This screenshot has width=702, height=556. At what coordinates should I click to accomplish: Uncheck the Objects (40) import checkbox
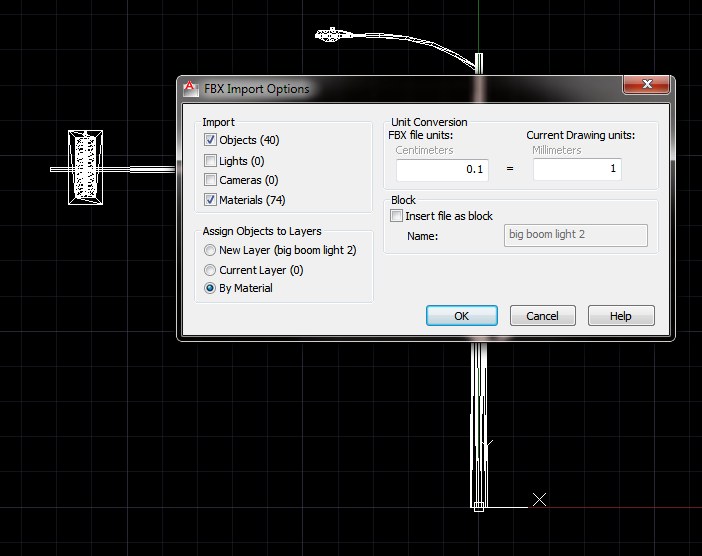click(210, 140)
